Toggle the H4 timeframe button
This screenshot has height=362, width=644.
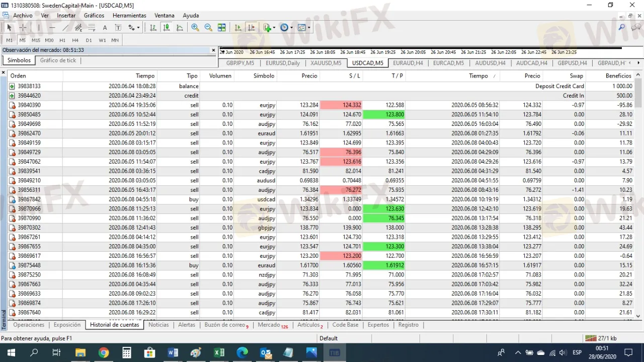coord(75,40)
